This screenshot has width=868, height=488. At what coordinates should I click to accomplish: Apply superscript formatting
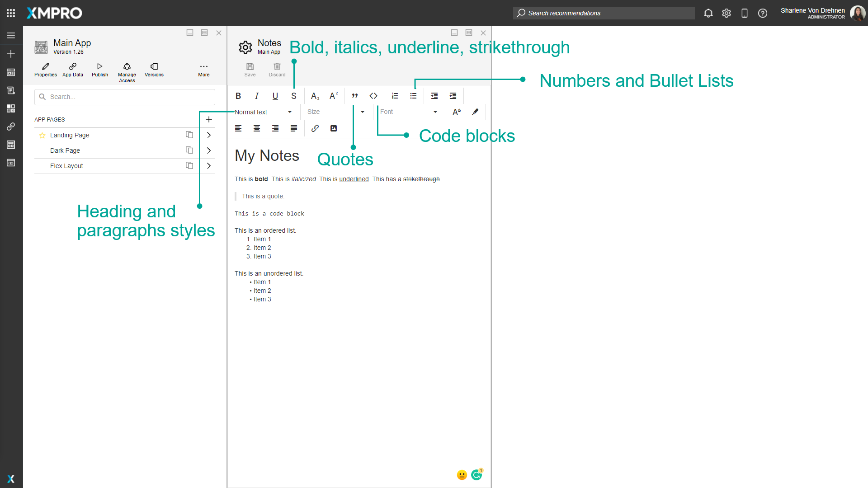(334, 96)
